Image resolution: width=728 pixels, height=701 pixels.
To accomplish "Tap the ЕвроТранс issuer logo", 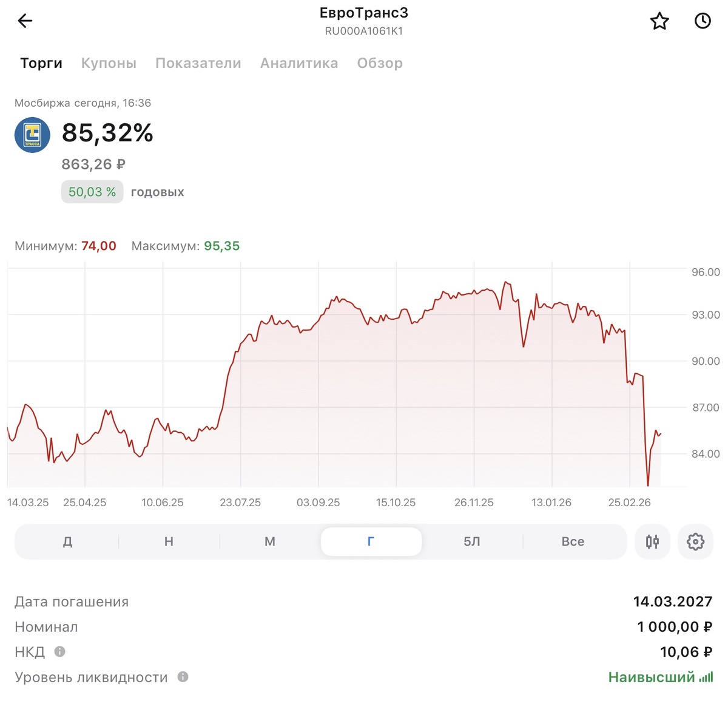I will point(32,135).
